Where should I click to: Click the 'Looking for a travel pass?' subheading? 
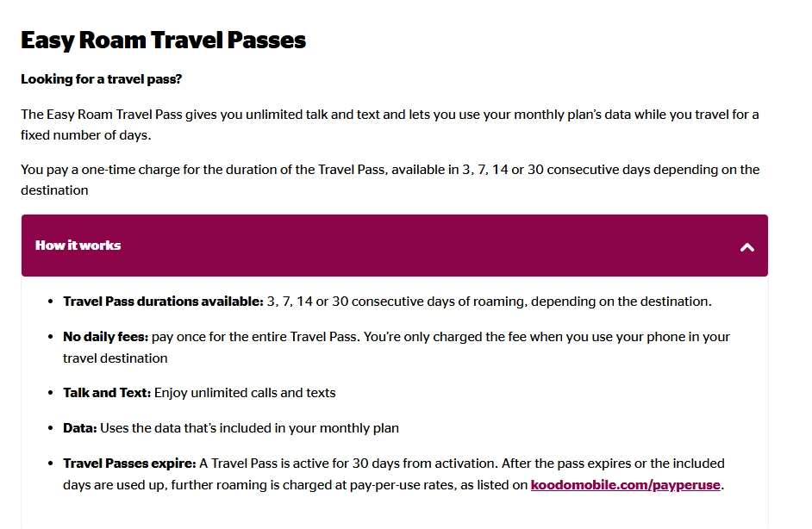click(x=101, y=79)
